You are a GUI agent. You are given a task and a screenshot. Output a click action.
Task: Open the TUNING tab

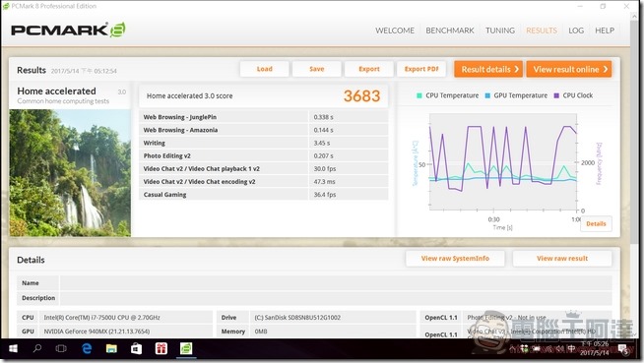(x=500, y=30)
